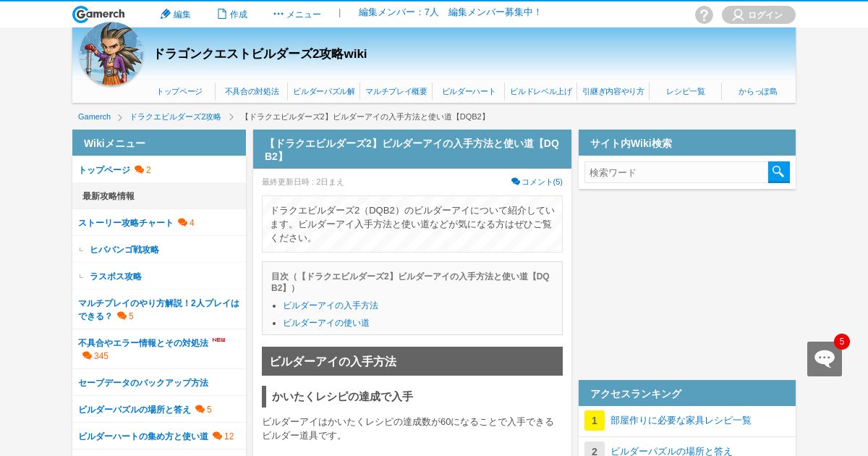Click comment icon showing 345
868x456 pixels.
point(87,356)
